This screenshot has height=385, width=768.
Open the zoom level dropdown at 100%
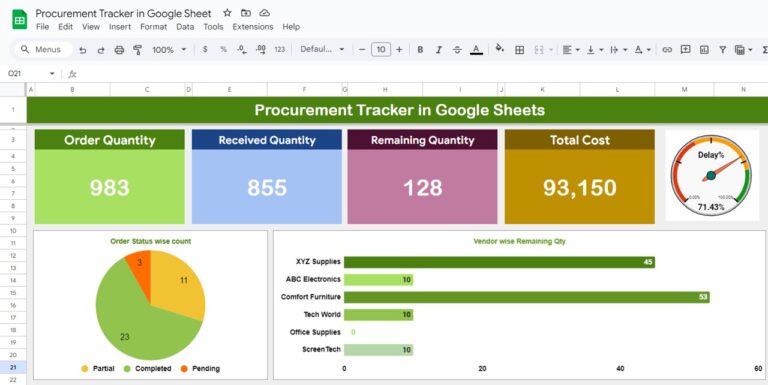point(169,49)
